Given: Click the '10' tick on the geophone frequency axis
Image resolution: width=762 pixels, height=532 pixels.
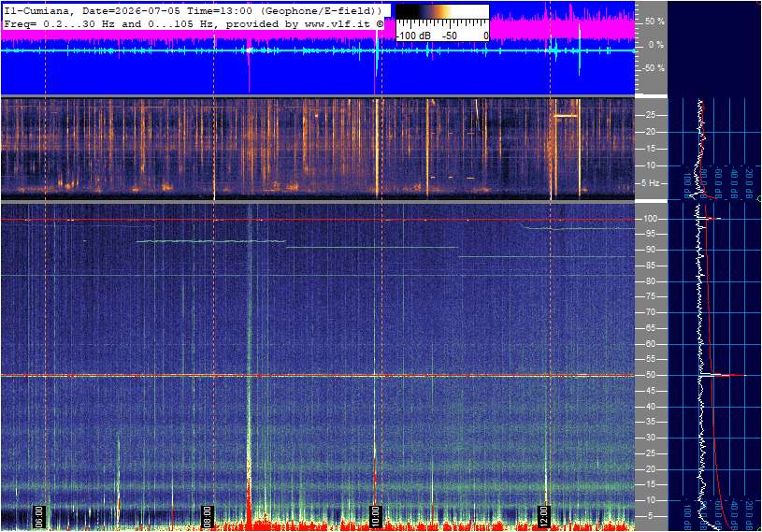Looking at the screenshot, I should pos(650,165).
